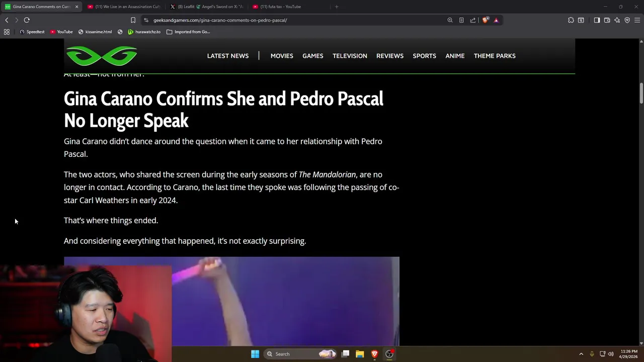Go to the Geeks and Gamers logo home
This screenshot has width=644, height=362.
tap(102, 56)
